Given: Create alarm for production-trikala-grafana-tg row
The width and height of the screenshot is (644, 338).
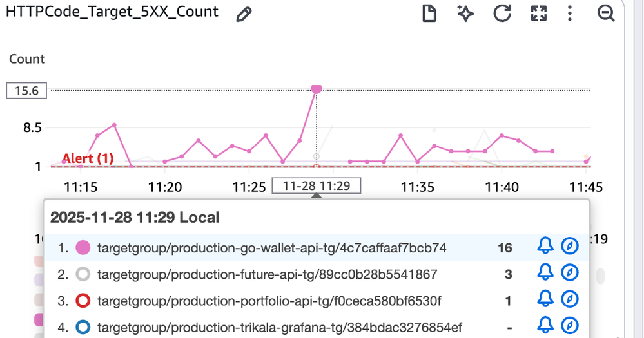Looking at the screenshot, I should 545,326.
